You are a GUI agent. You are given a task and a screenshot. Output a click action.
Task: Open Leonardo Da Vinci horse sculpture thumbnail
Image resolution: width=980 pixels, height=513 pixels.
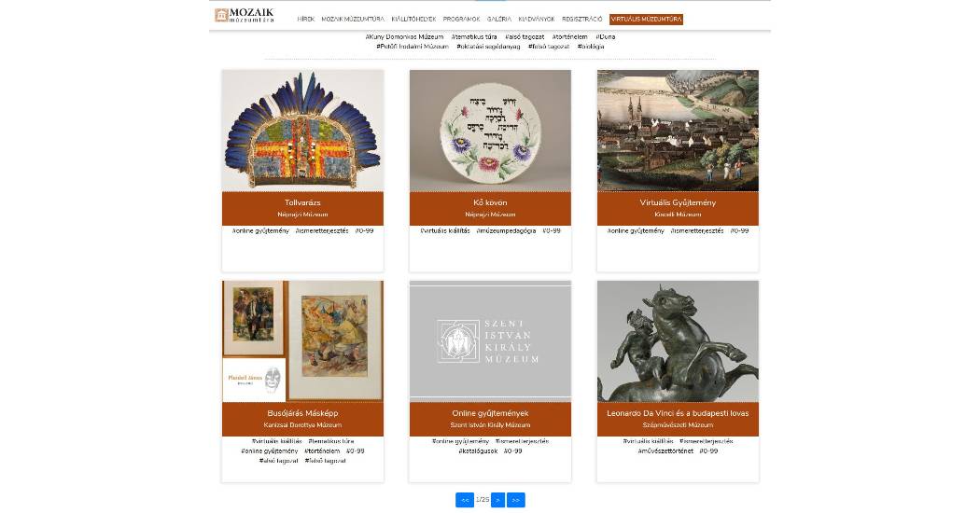click(678, 341)
